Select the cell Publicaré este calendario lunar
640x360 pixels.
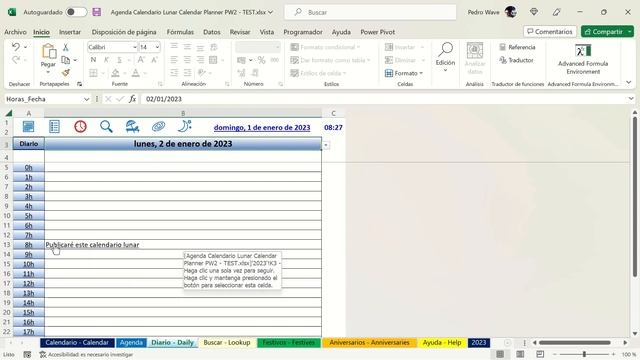[183, 244]
